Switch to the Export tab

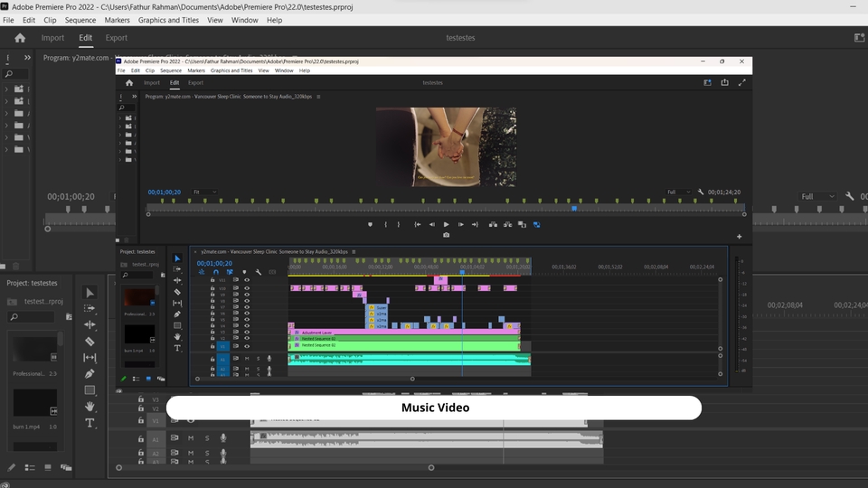tap(116, 38)
